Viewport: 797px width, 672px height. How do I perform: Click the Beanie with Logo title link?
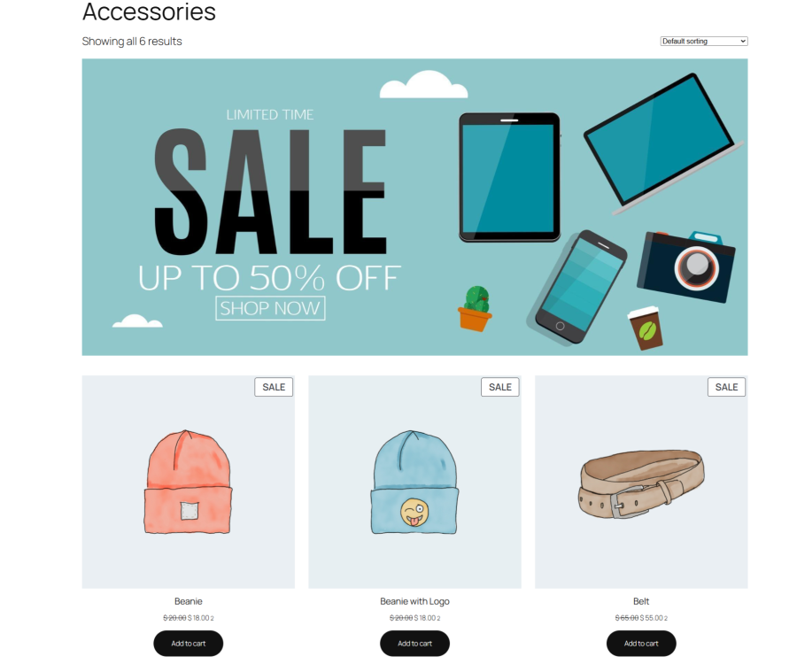[414, 601]
